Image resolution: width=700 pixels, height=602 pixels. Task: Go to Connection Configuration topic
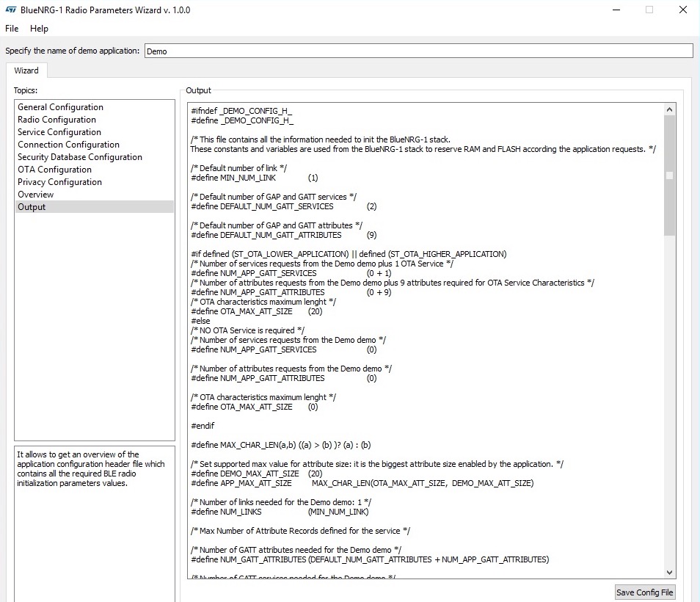[68, 145]
